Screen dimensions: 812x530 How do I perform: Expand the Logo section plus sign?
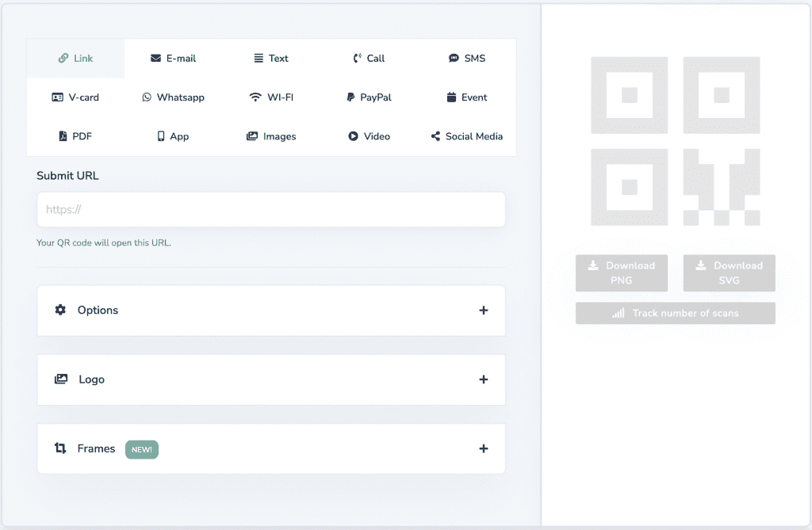tap(484, 379)
